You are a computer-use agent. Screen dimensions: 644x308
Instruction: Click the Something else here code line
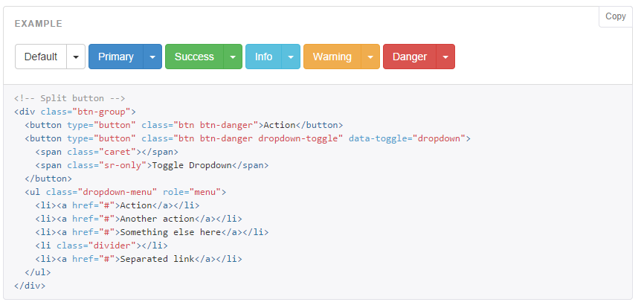[x=152, y=232]
